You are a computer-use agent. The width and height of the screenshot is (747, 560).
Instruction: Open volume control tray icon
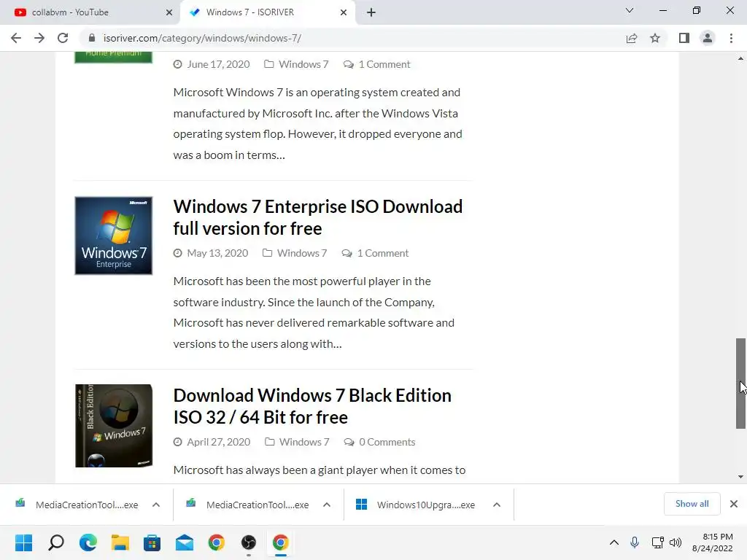tap(676, 542)
